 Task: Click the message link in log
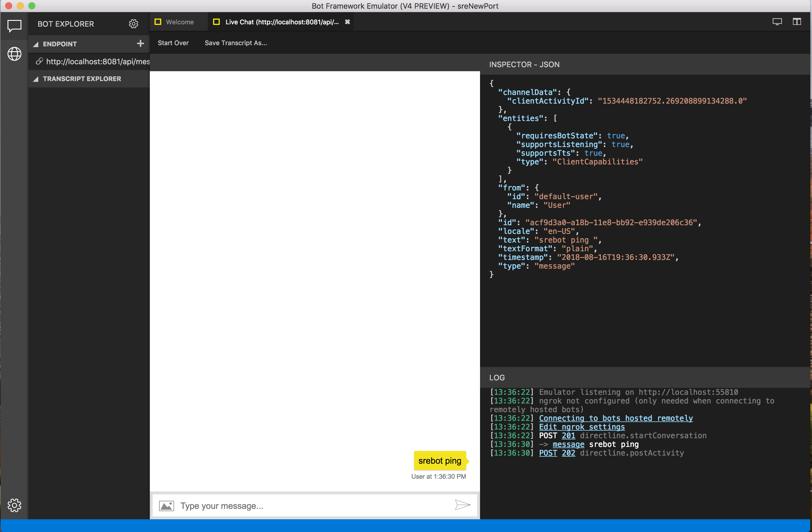(569, 444)
